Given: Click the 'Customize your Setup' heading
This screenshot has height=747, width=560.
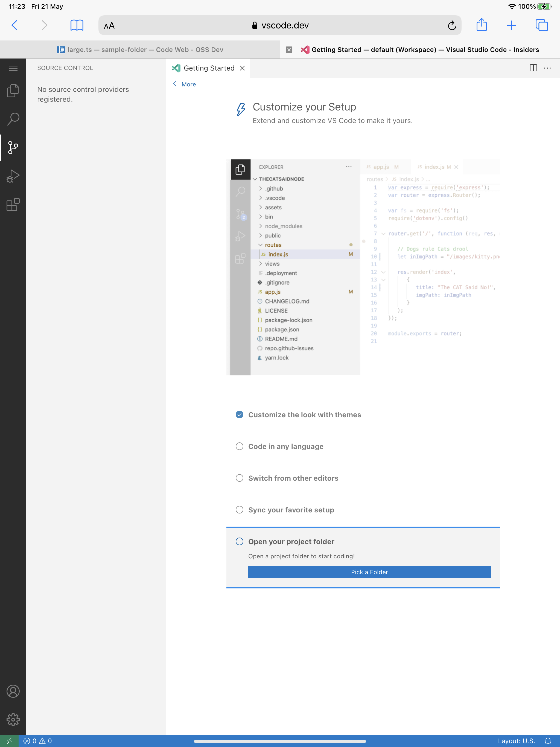Looking at the screenshot, I should tap(304, 107).
